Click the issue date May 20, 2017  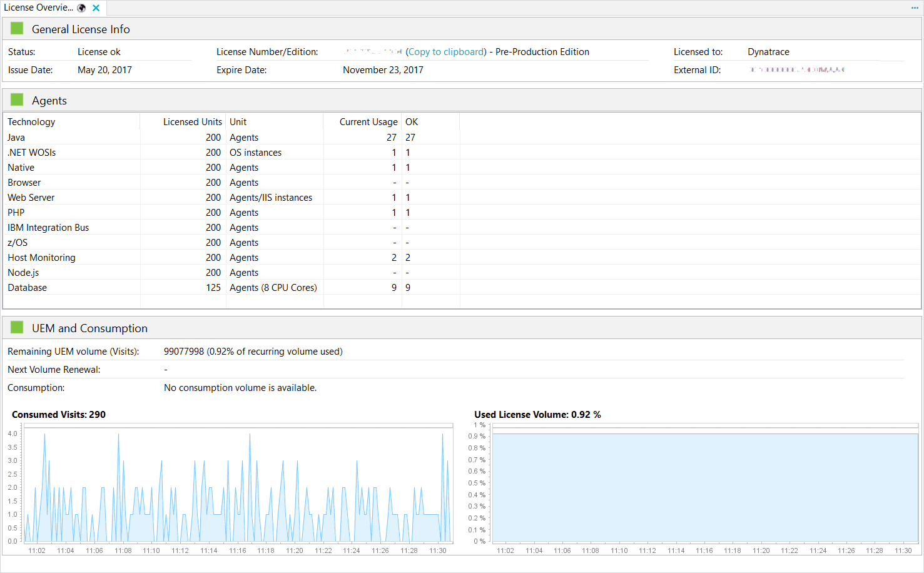click(104, 70)
